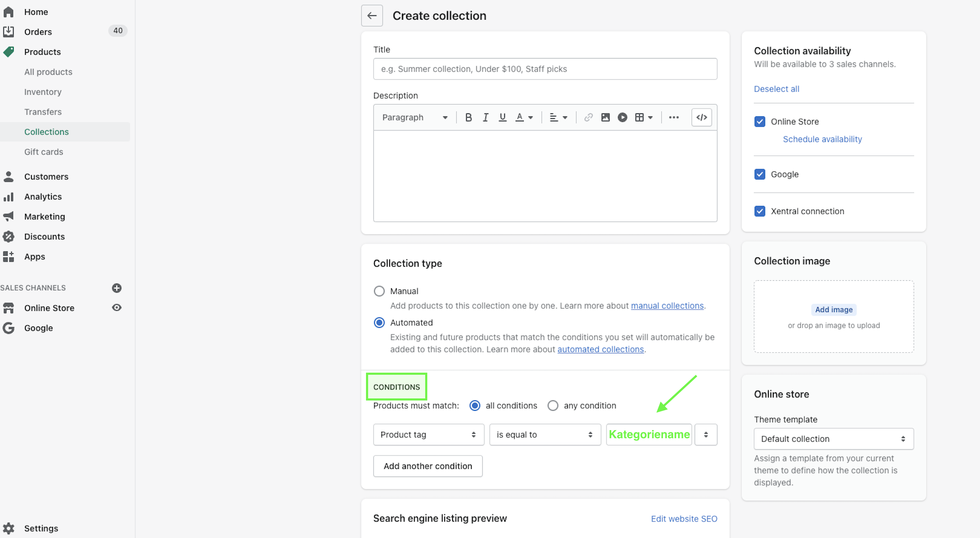Click the Apps grid icon
This screenshot has width=980, height=538.
tap(8, 257)
